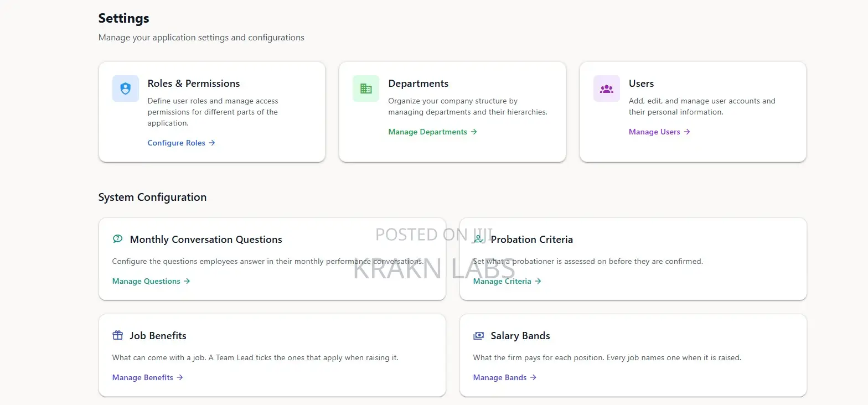Click 'Add, edit, and manage user accounts' description
This screenshot has width=868, height=405.
(x=702, y=106)
